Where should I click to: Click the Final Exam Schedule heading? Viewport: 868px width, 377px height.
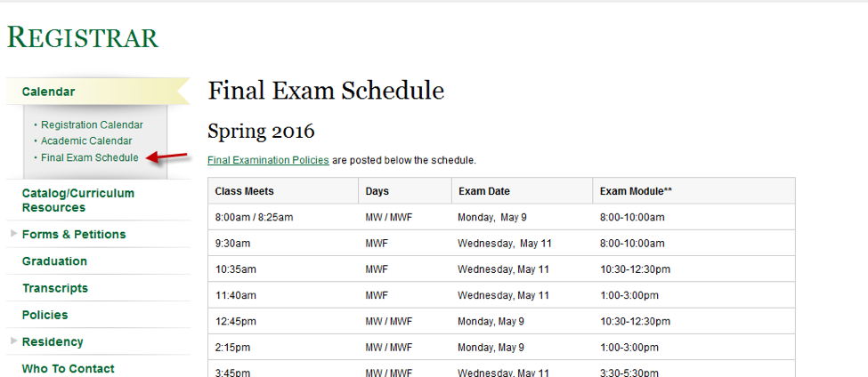click(x=326, y=91)
